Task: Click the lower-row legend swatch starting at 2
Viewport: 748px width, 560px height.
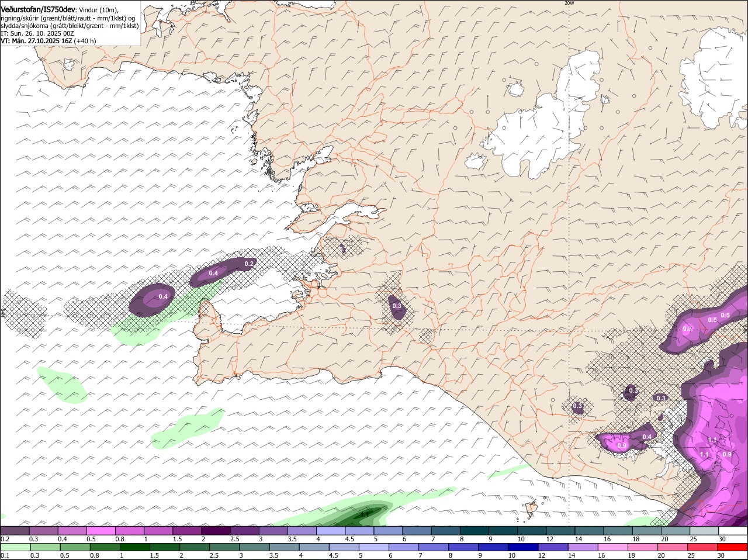Action: 194,547
